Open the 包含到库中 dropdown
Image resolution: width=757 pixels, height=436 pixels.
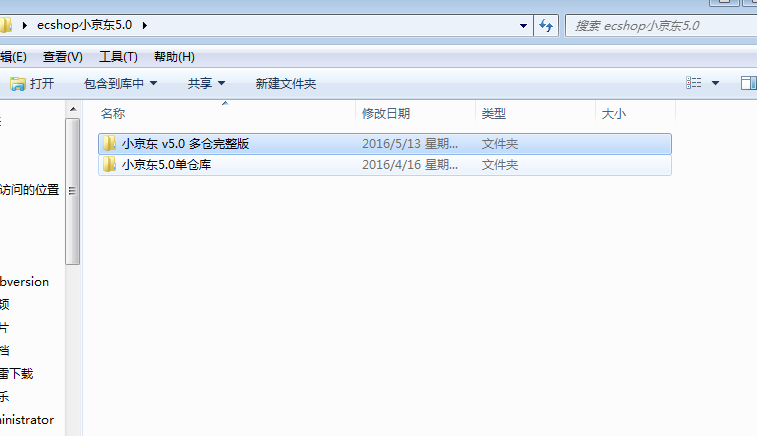tap(120, 84)
